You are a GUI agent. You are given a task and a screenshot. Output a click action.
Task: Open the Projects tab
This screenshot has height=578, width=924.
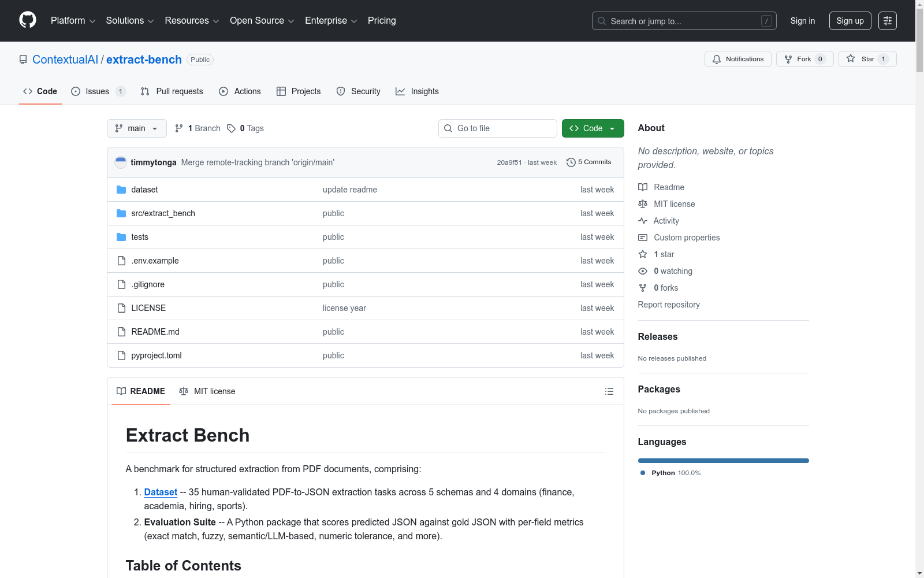299,91
